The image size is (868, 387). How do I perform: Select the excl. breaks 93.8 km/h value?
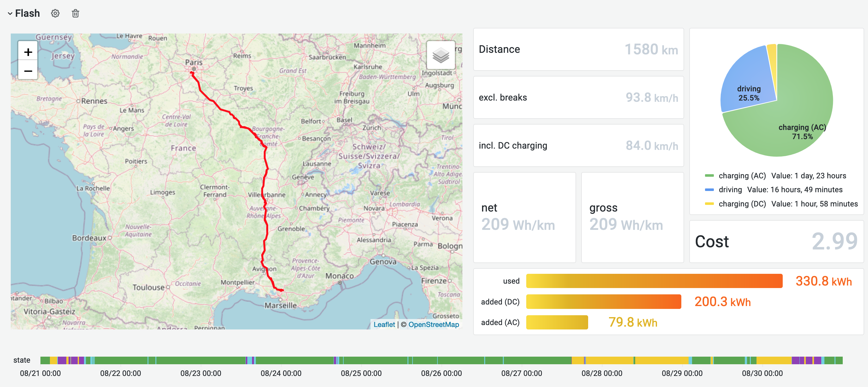(x=652, y=97)
